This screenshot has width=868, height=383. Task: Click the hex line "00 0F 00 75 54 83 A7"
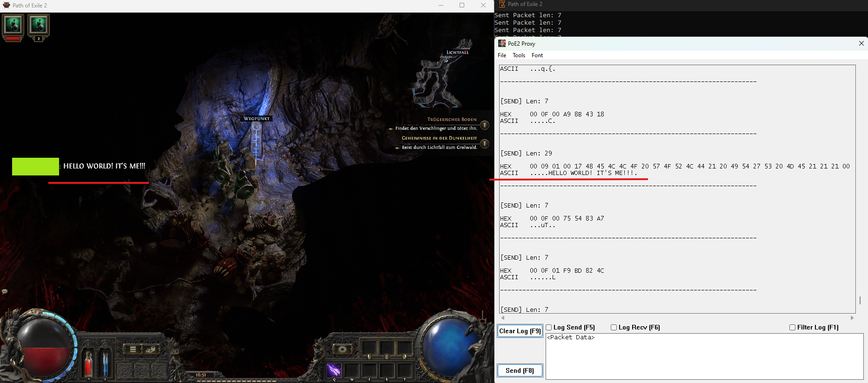point(567,219)
